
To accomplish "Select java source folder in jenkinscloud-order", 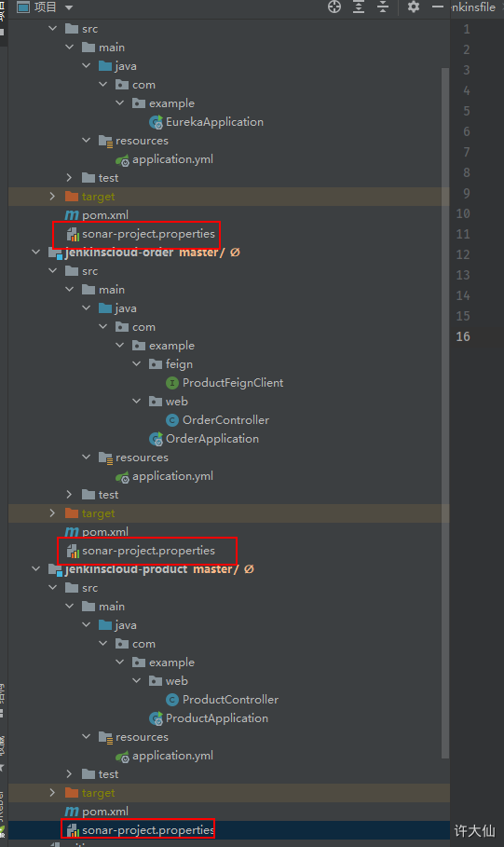I will coord(126,308).
